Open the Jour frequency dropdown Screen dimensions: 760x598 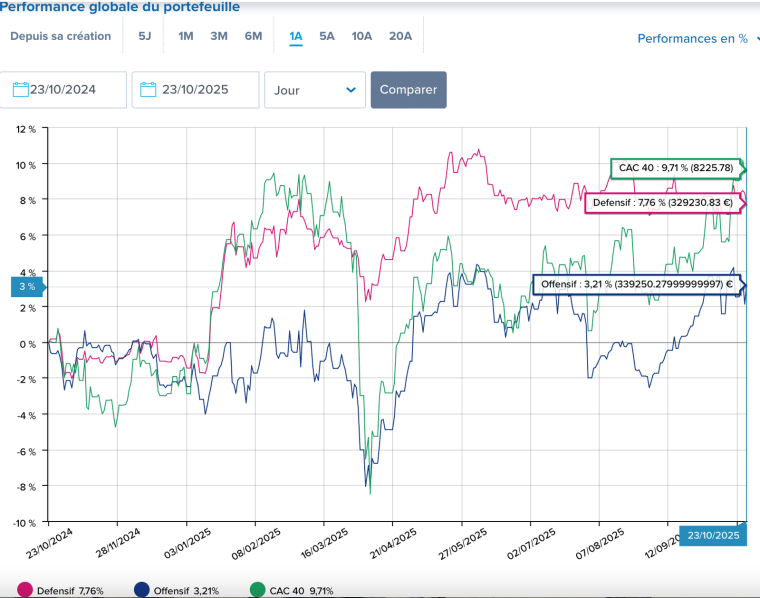coord(314,89)
